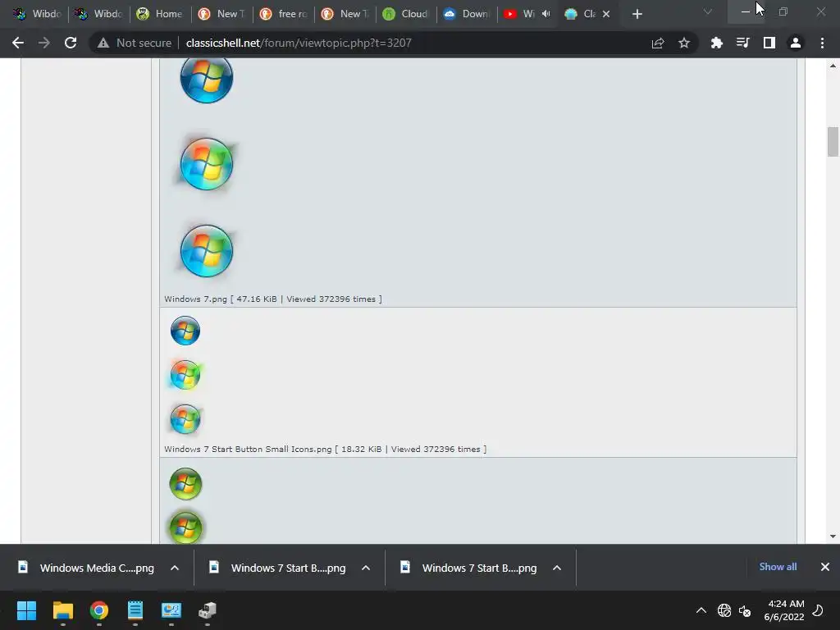Switch to the first Wibdo tab

tap(38, 14)
